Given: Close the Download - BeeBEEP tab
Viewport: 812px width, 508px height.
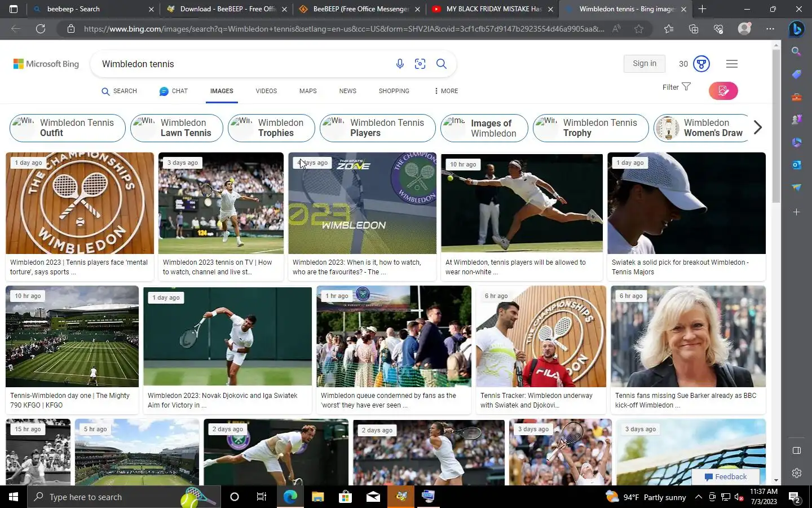Looking at the screenshot, I should 284,9.
